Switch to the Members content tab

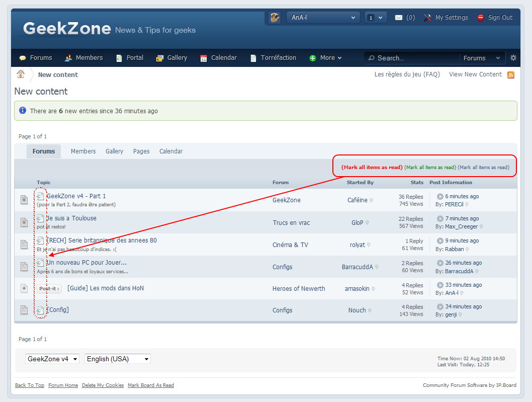click(x=83, y=151)
